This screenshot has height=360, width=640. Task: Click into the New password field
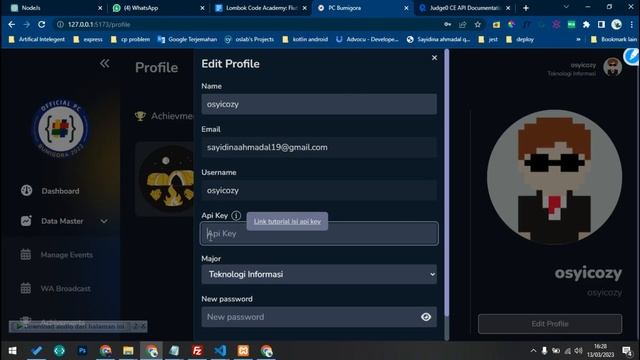click(319, 317)
